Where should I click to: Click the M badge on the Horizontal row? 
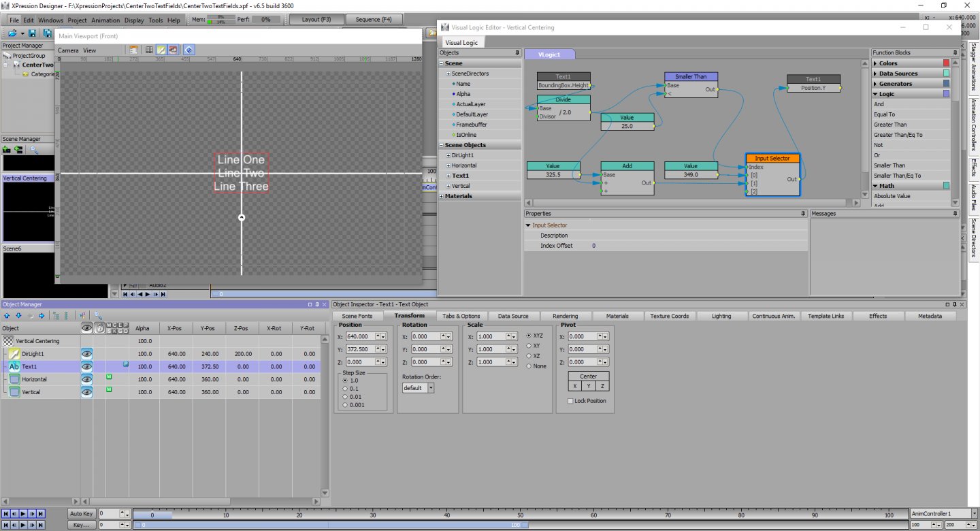coord(109,376)
